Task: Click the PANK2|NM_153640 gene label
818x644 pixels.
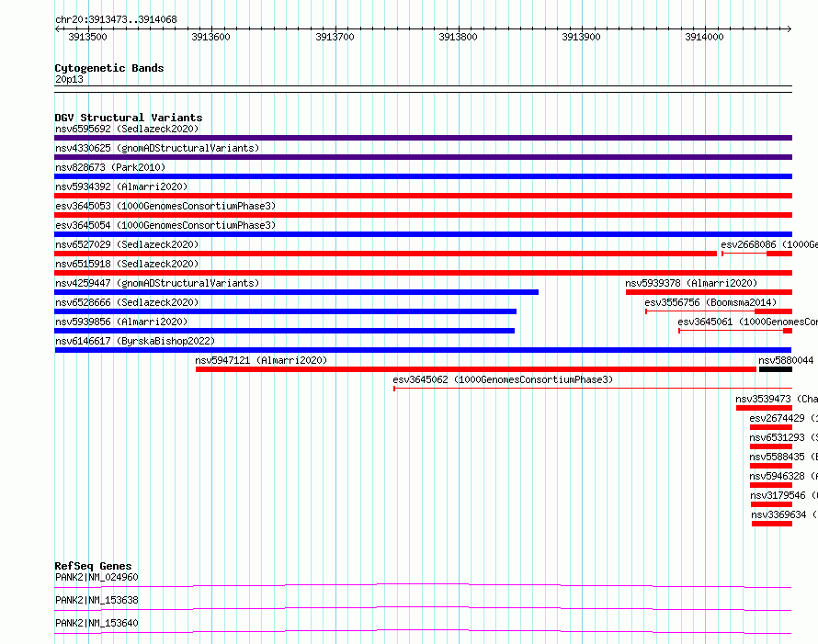Action: [x=97, y=623]
